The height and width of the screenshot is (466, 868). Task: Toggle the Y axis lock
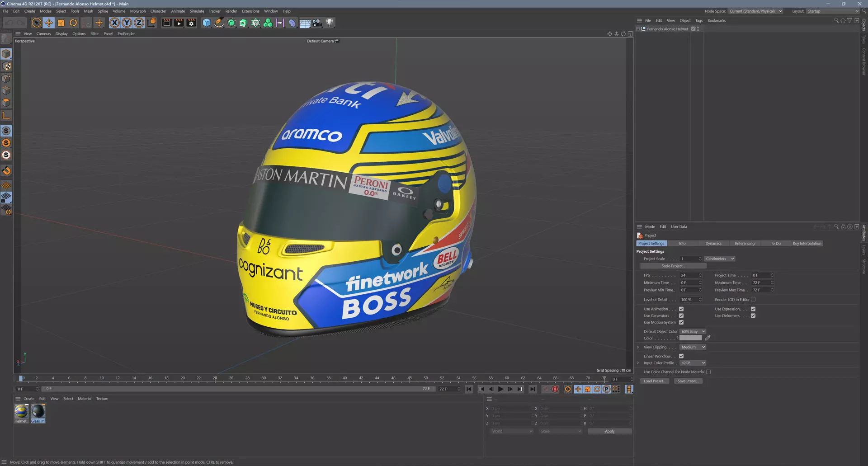127,23
